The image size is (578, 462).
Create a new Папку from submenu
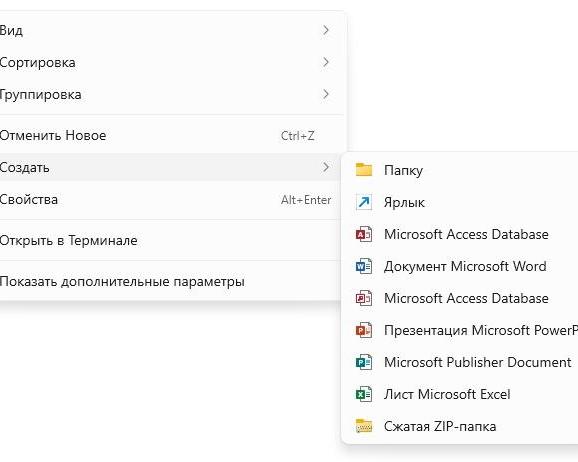461,170
